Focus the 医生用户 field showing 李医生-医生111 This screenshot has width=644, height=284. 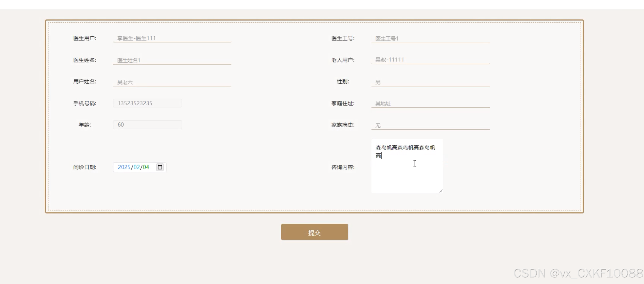point(172,38)
